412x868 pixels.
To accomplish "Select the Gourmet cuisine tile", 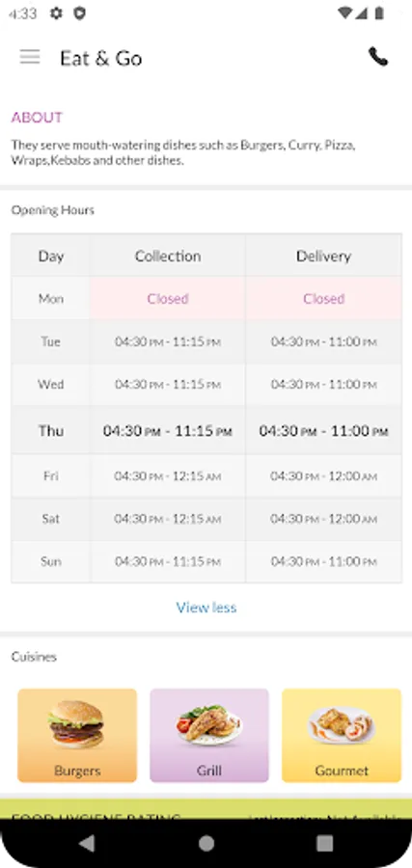I will point(342,735).
